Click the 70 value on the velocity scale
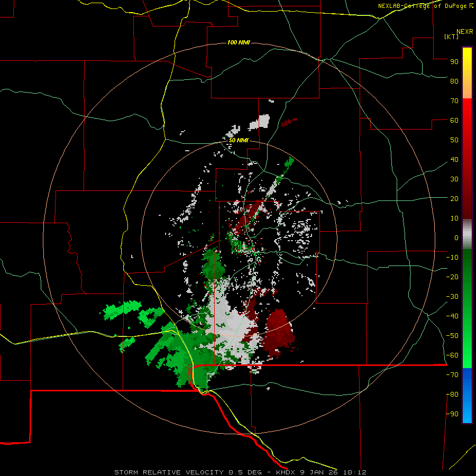This screenshot has width=476, height=476. 454,101
